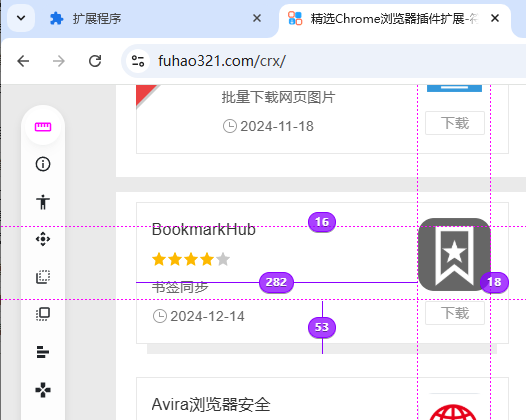Click the 2024-12-14 date text
The image size is (526, 420).
pos(207,316)
